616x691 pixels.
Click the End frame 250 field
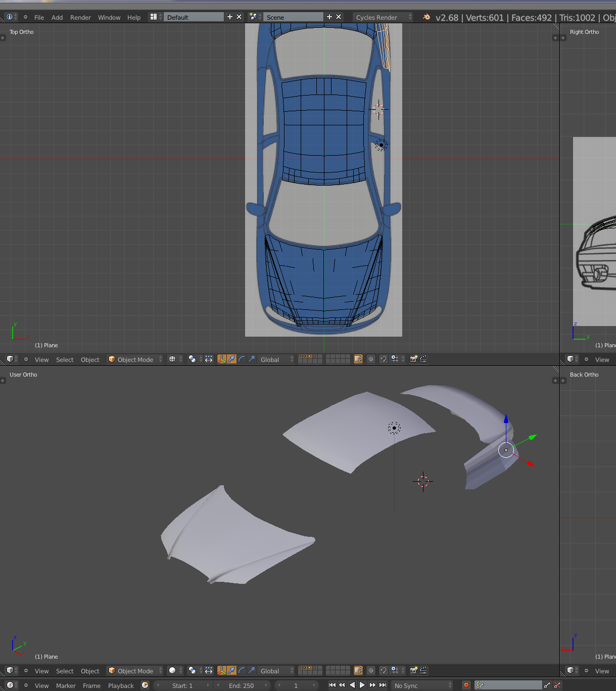(242, 685)
